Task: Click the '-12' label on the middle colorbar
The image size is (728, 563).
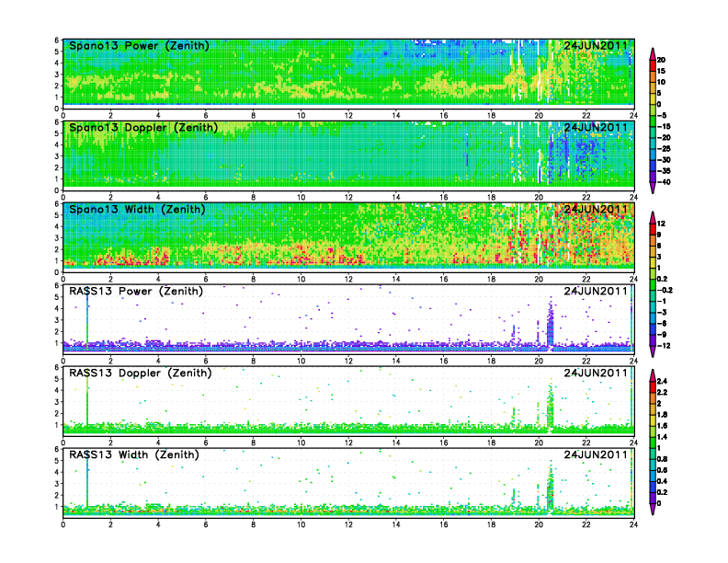Action: click(664, 346)
